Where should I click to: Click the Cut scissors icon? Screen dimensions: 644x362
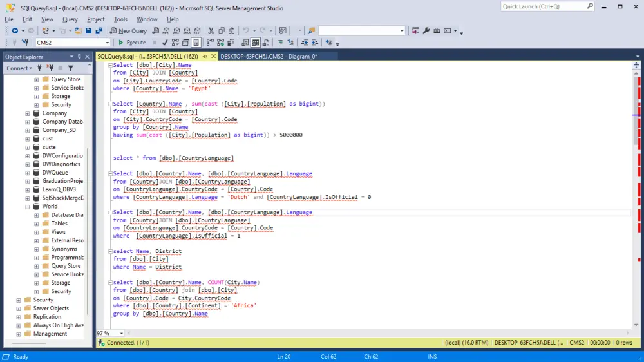(x=211, y=31)
